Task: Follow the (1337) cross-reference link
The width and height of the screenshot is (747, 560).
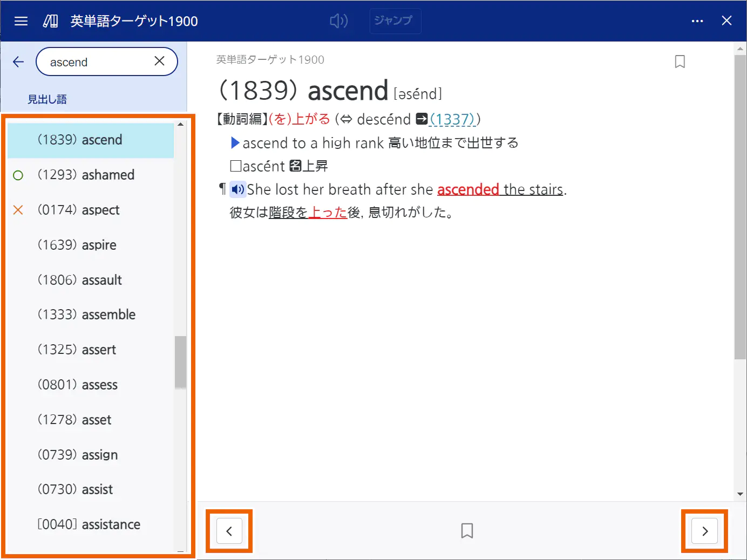Action: [452, 119]
